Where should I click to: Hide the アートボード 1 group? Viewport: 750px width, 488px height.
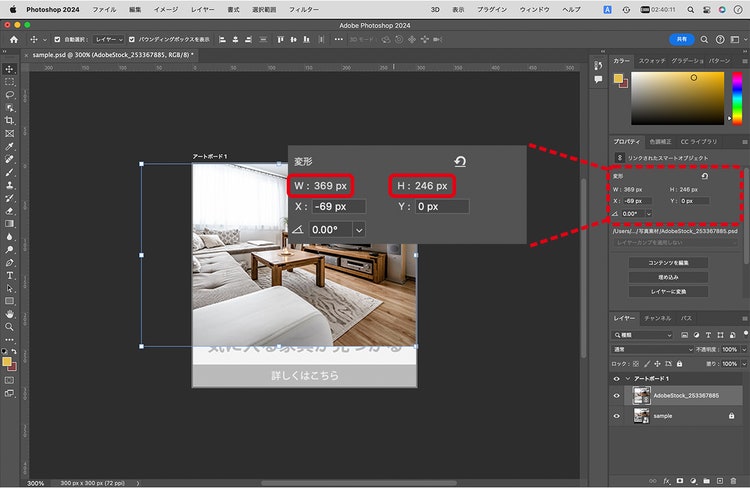pyautogui.click(x=617, y=379)
